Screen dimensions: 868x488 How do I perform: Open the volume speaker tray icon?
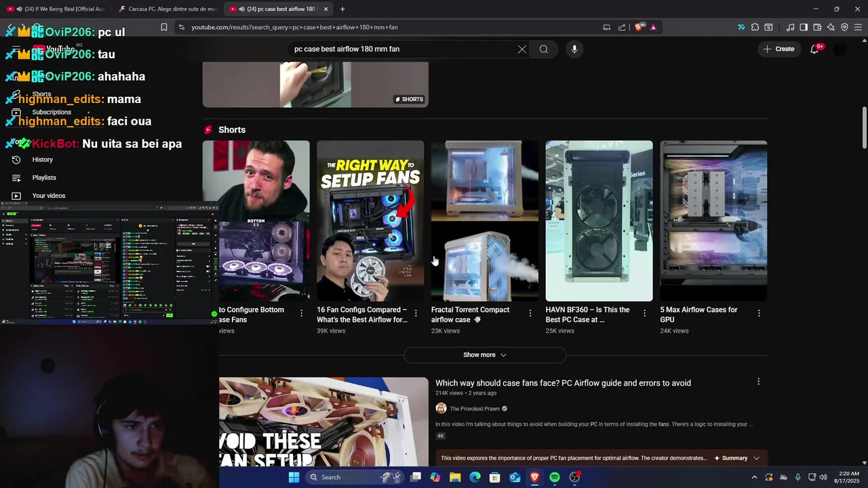(x=823, y=477)
